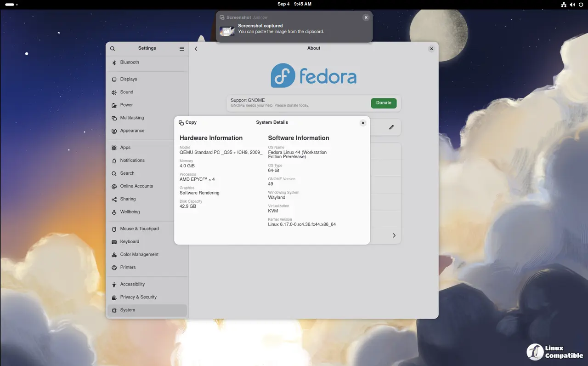The image size is (588, 366).
Task: Open the Bluetooth settings
Action: click(x=130, y=63)
